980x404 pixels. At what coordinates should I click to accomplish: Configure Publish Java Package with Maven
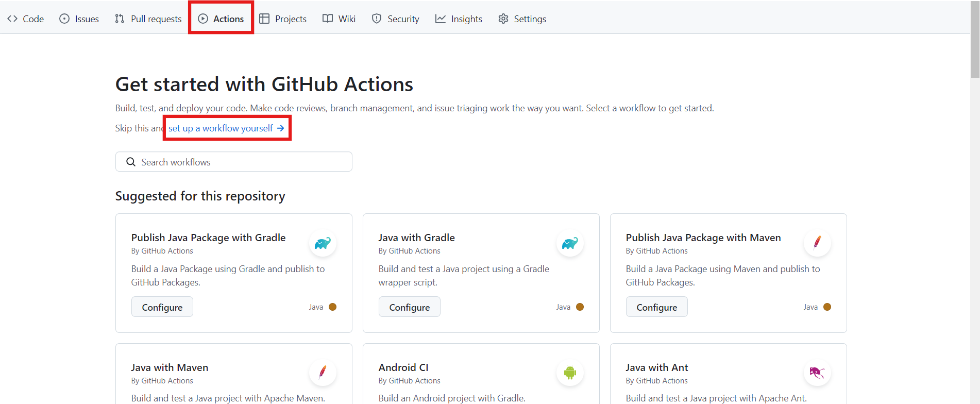coord(657,307)
